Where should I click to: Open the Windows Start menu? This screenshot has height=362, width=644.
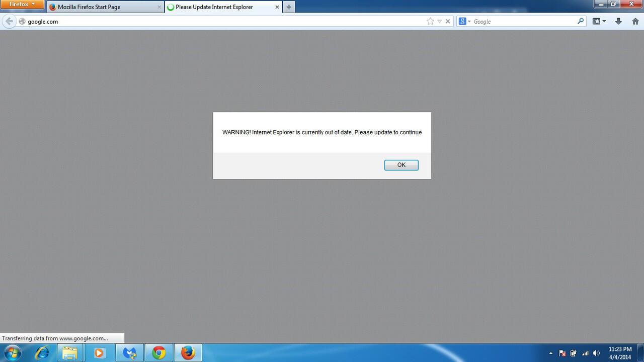[12, 353]
